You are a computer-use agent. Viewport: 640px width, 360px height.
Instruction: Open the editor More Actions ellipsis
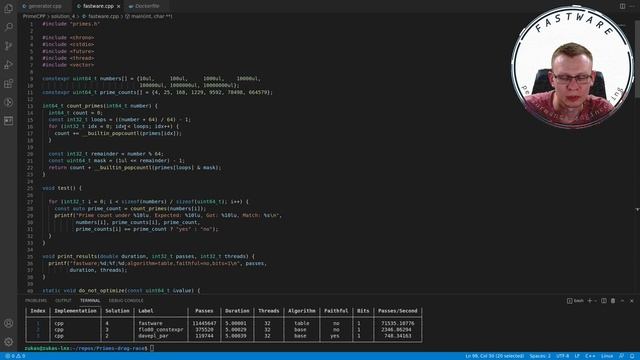tap(631, 6)
